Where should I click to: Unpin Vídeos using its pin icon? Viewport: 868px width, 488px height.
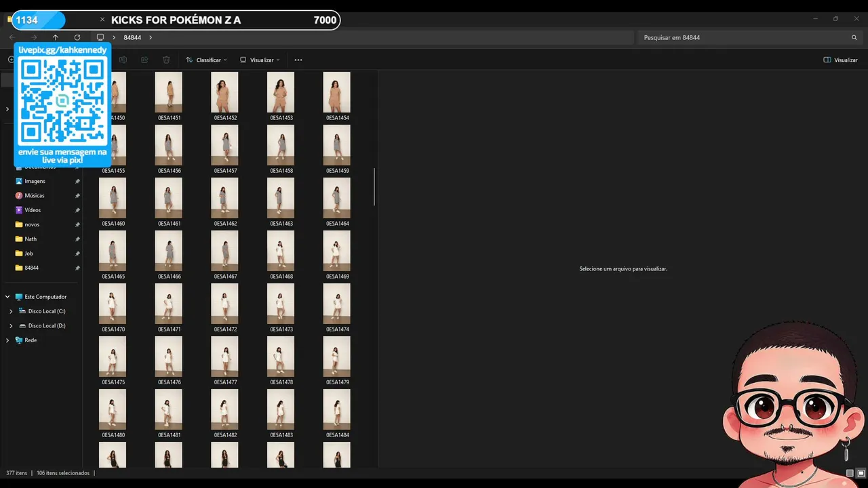[x=77, y=210]
